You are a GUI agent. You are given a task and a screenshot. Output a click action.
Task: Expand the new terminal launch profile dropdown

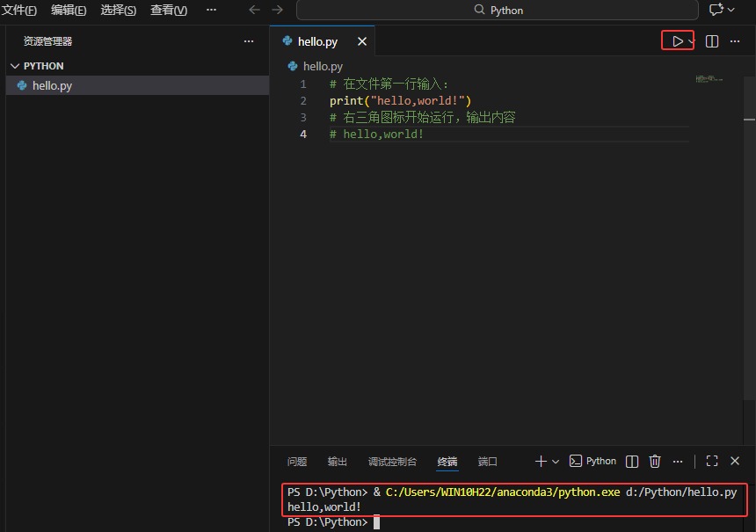point(556,462)
